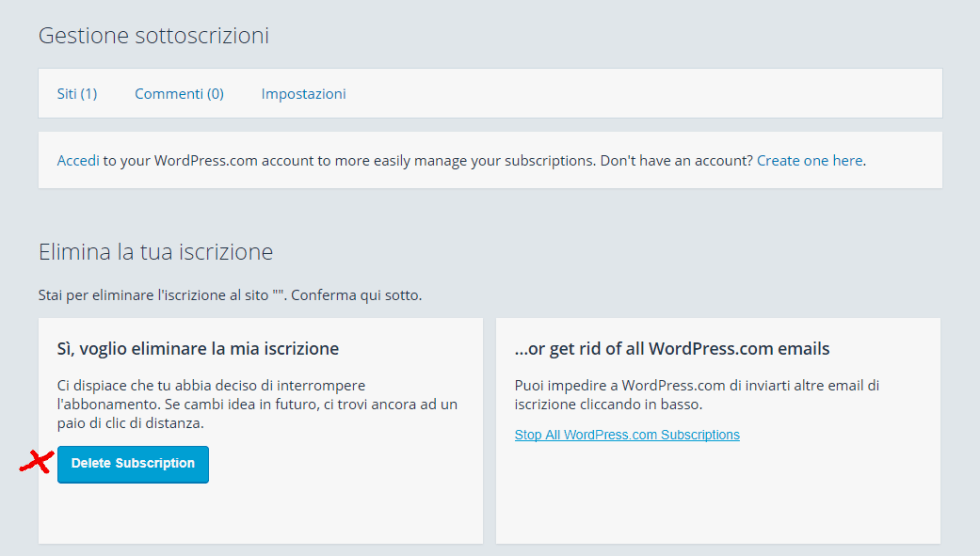Image resolution: width=980 pixels, height=556 pixels.
Task: Click 'Sì, voglio eliminare la mia iscrizione' heading
Action: 198,349
